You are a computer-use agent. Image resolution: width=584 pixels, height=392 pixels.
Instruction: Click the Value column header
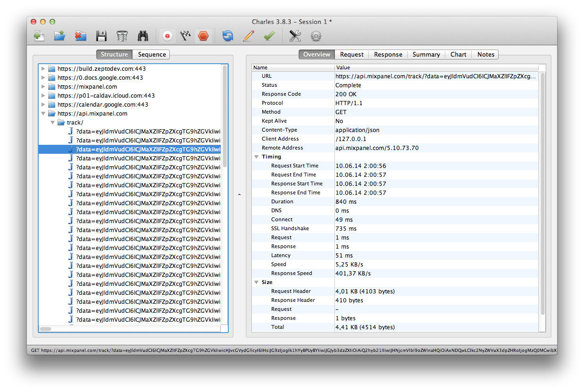(436, 67)
